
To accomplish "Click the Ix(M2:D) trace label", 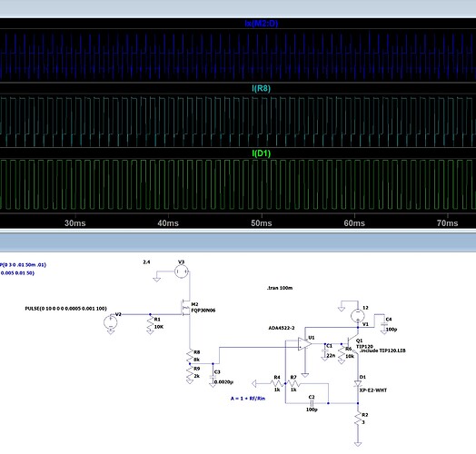I will coord(262,24).
